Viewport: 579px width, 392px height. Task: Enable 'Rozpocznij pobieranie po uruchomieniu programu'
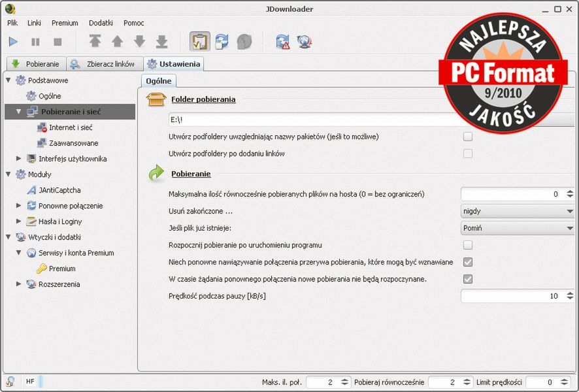pyautogui.click(x=468, y=245)
